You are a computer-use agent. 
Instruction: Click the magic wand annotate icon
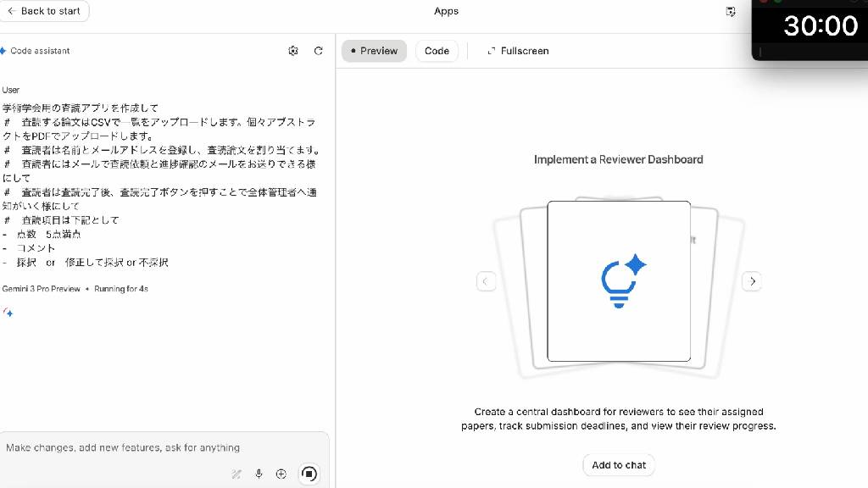[x=236, y=474]
